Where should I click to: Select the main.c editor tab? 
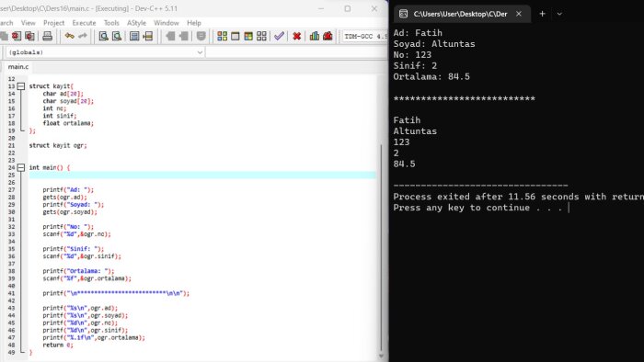coord(18,67)
